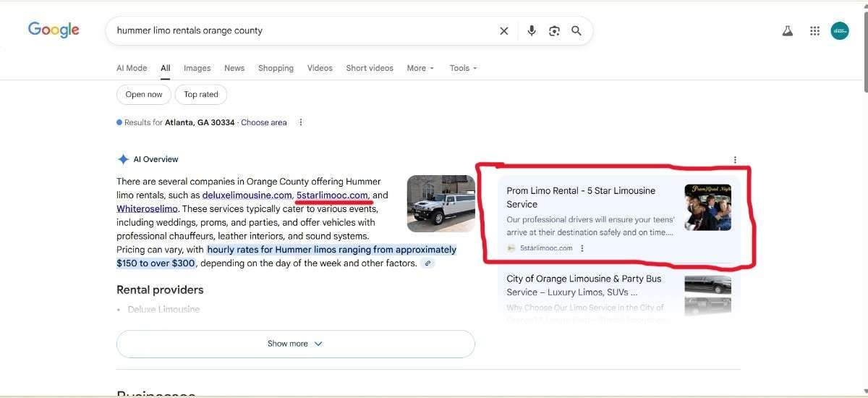Open the Google apps grid
The height and width of the screenshot is (398, 868).
(x=814, y=30)
